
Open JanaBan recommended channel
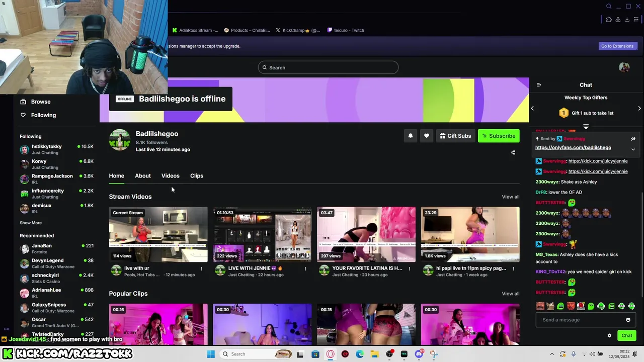point(56,248)
